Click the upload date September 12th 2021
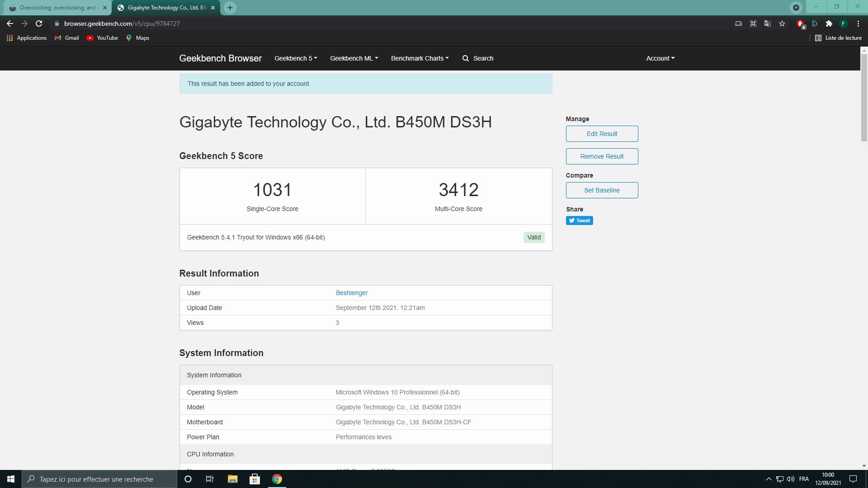Screen dimensions: 868x488 [x=380, y=308]
